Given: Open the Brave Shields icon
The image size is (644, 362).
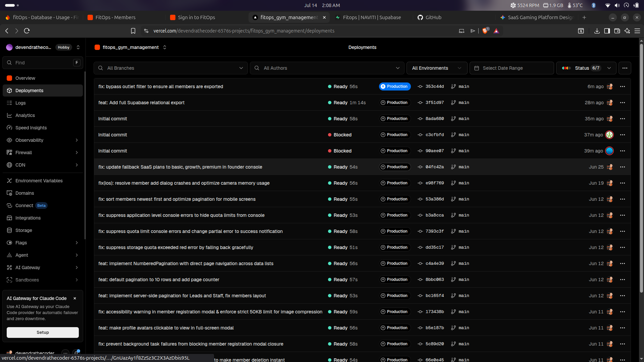Looking at the screenshot, I should click(485, 31).
